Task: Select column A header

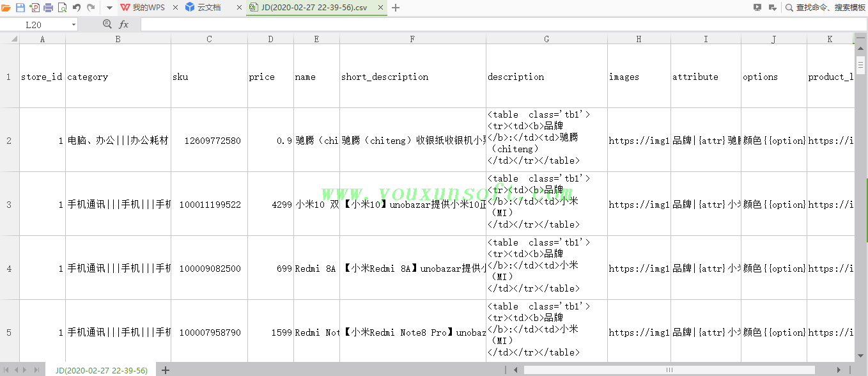Action: [x=42, y=39]
